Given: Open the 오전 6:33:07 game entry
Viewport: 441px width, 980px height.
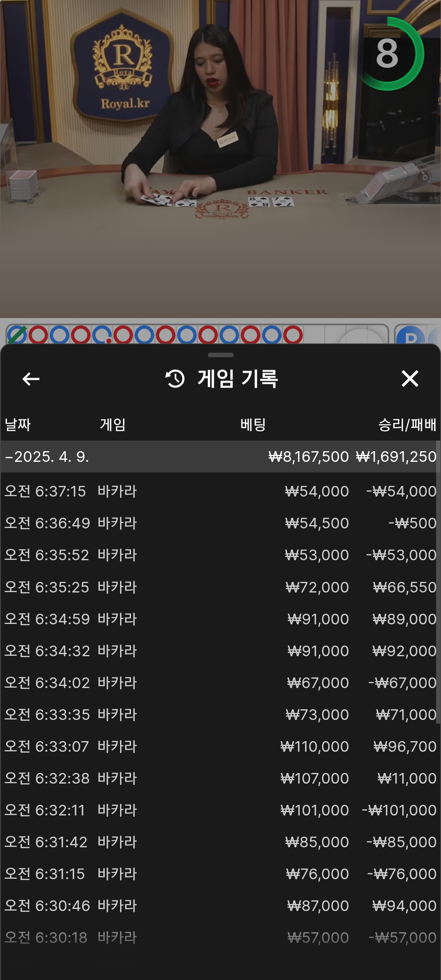Looking at the screenshot, I should pos(220,746).
